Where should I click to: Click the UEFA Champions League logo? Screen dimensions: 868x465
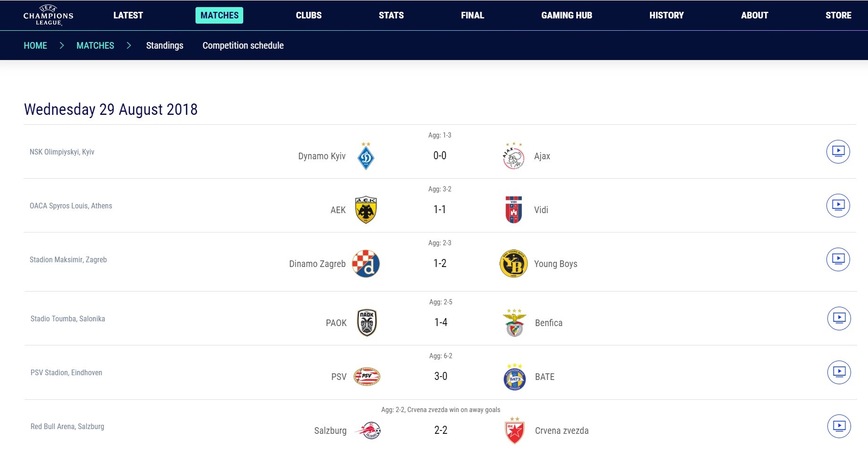click(48, 16)
